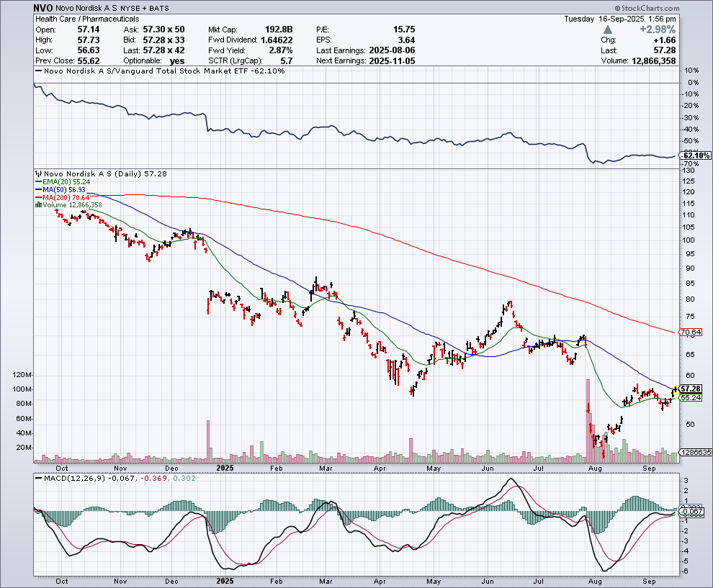Image resolution: width=713 pixels, height=588 pixels.
Task: Select the Open value 57.14
Action: point(89,29)
